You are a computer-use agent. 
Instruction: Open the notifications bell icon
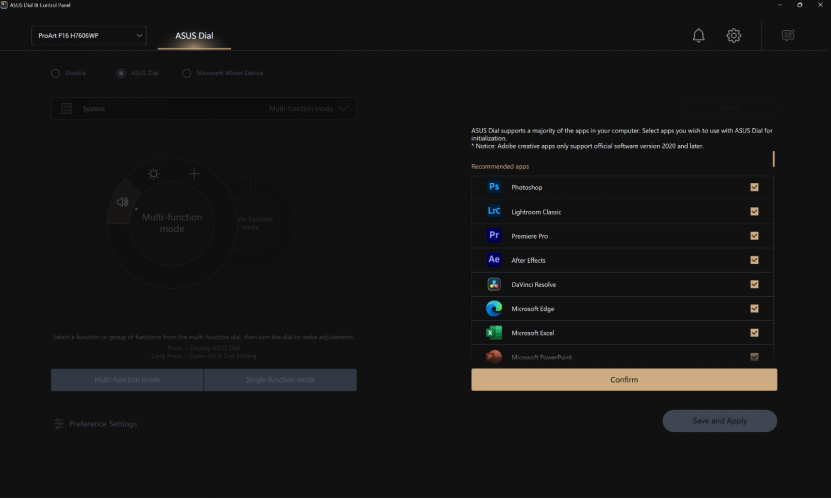pyautogui.click(x=699, y=35)
